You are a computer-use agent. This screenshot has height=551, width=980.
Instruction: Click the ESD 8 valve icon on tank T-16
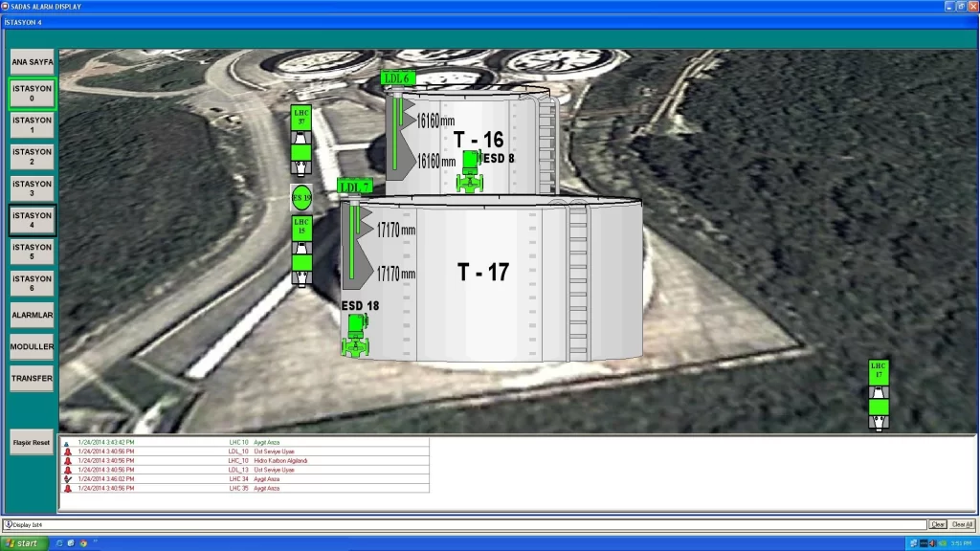click(469, 171)
